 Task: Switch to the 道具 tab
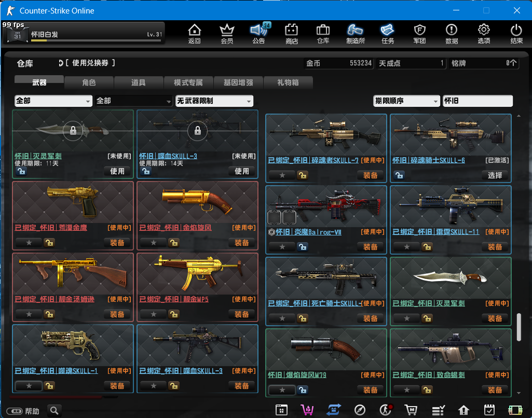pos(139,82)
